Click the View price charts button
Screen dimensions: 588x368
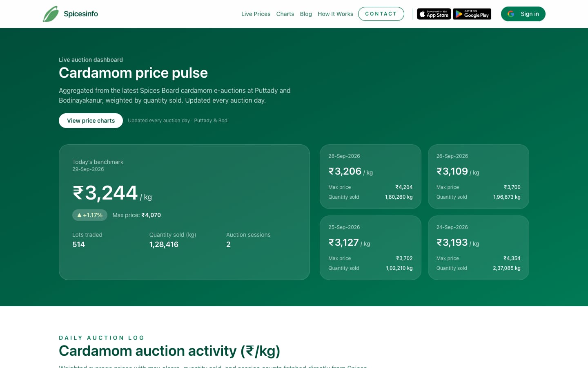91,121
